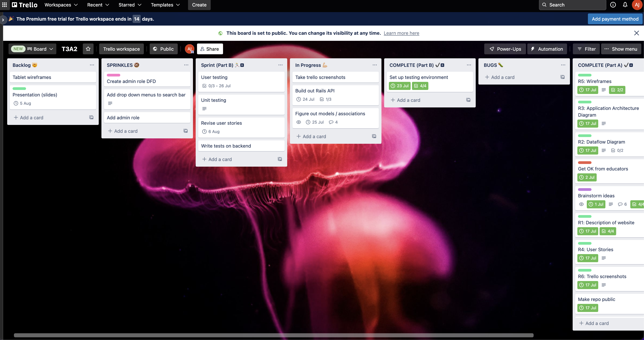
Task: Open the Learn more here link
Action: (401, 33)
